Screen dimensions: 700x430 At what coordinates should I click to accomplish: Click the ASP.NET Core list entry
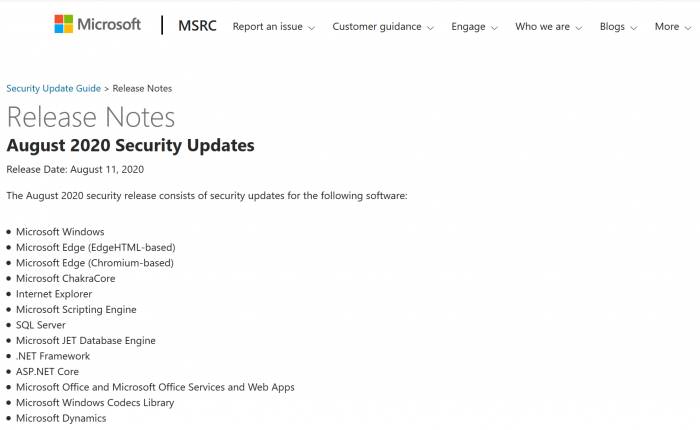pos(47,371)
